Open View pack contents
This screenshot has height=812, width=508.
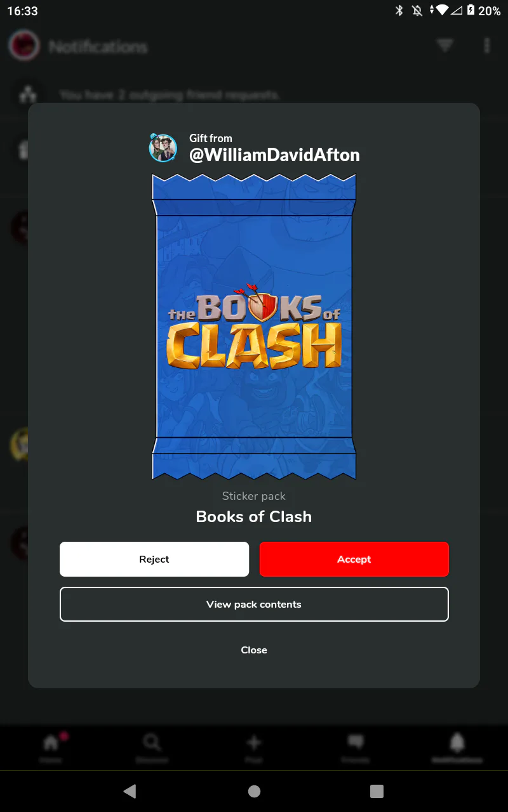(254, 604)
